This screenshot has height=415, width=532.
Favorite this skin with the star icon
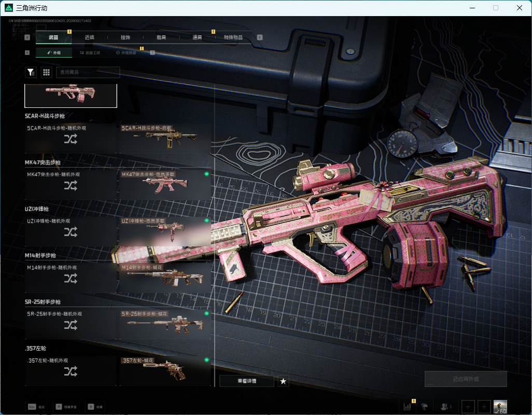(283, 381)
